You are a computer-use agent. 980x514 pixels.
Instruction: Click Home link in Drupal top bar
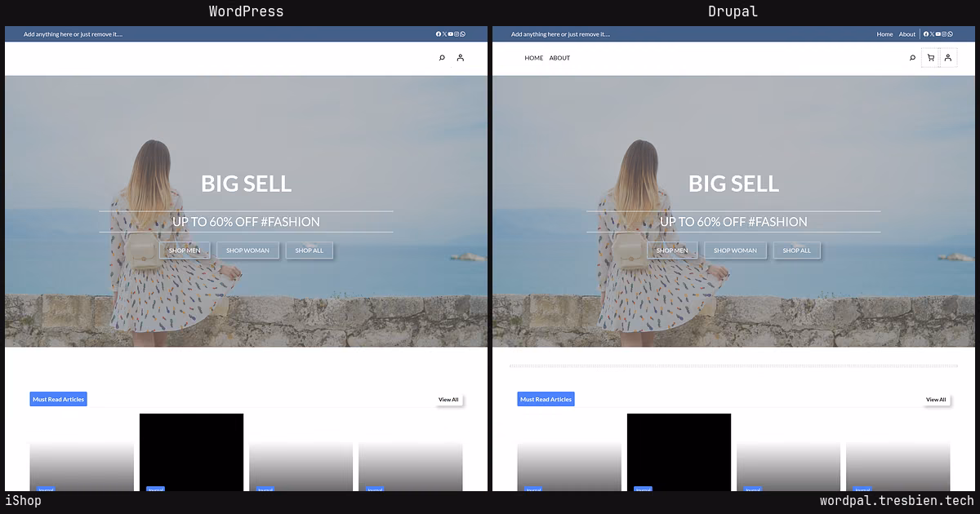click(x=884, y=34)
